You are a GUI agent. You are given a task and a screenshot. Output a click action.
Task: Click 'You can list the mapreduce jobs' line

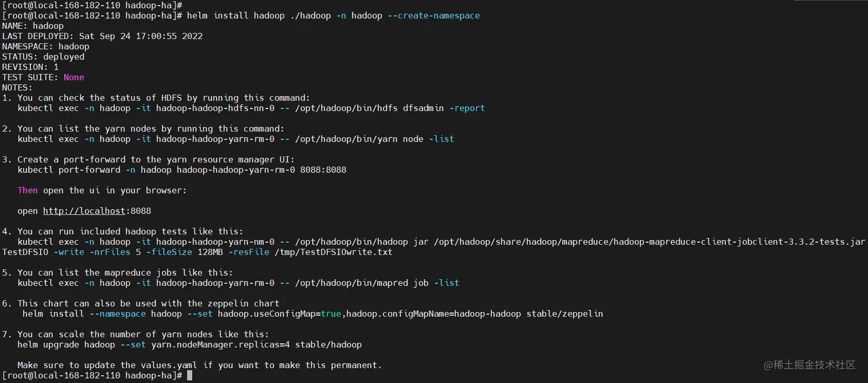(117, 273)
